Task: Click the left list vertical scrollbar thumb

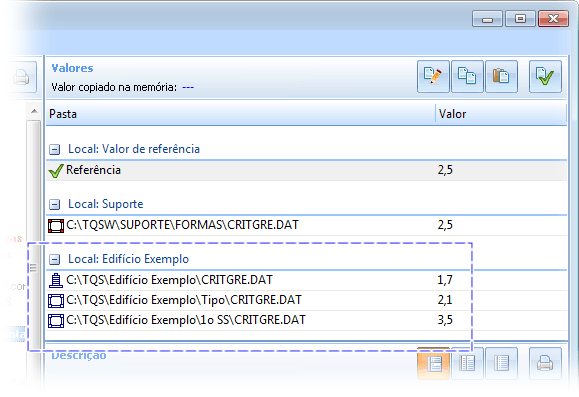Action: pos(34,235)
